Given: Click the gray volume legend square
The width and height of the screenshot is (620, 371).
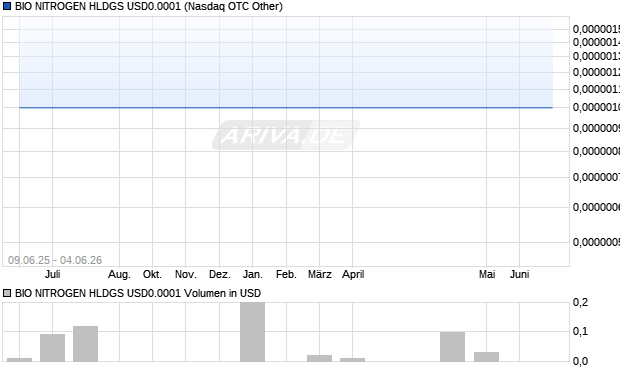Looking at the screenshot, I should tap(7, 293).
